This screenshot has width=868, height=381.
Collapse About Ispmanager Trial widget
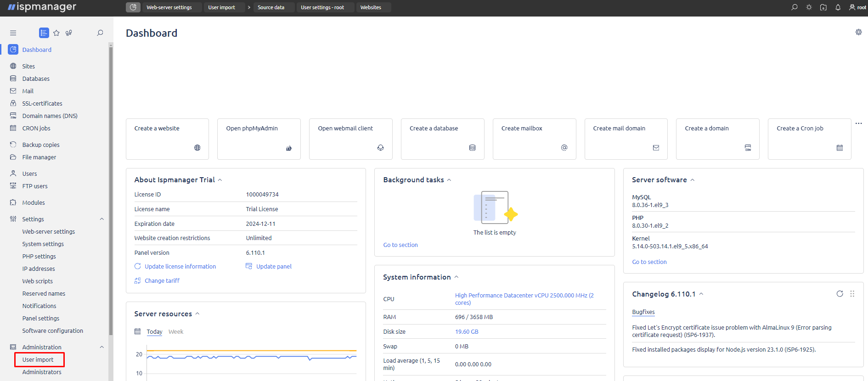(x=220, y=180)
